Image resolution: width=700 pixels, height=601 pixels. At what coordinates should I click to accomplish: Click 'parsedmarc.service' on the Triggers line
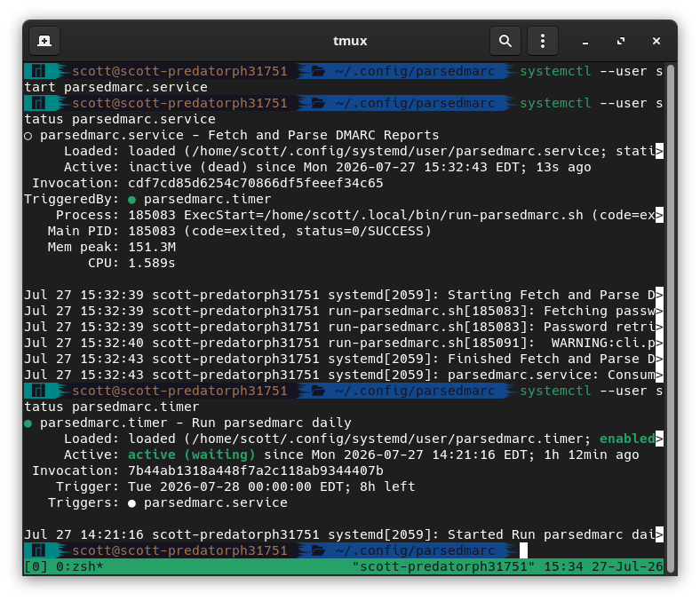[x=216, y=503]
